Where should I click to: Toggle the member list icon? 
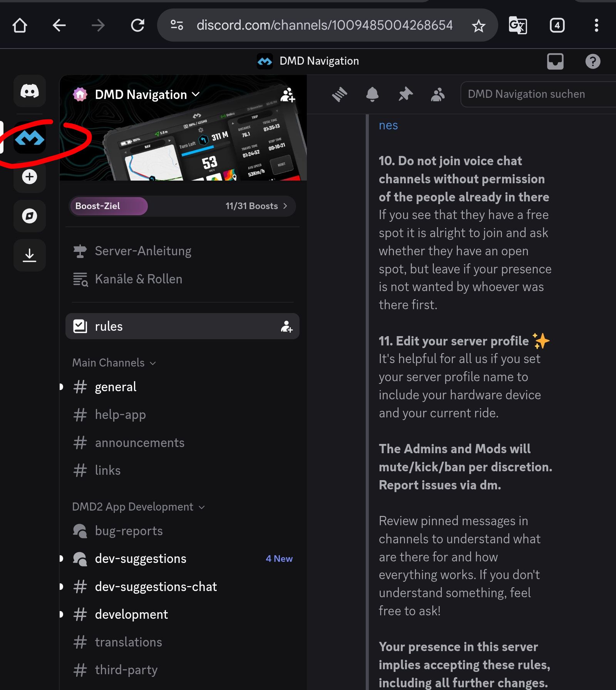438,94
